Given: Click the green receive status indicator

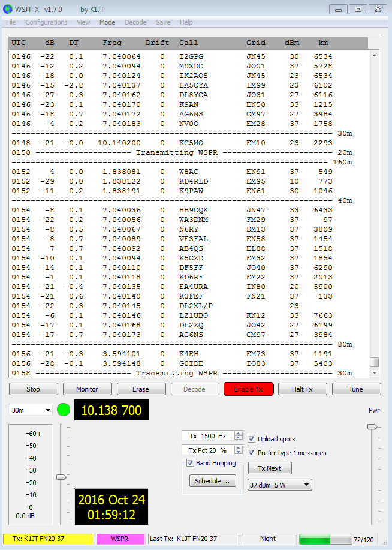Looking at the screenshot, I should point(64,410).
